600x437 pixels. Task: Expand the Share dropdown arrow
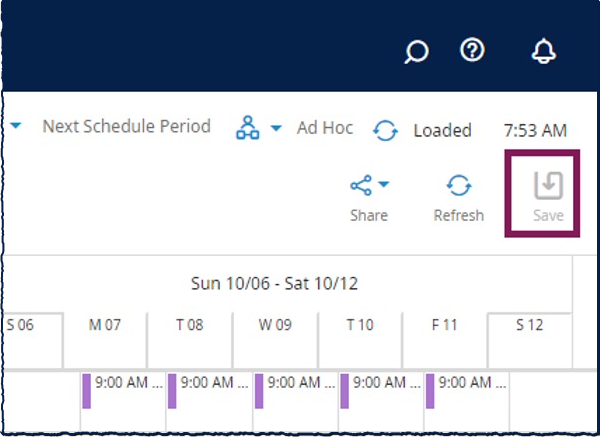pyautogui.click(x=383, y=185)
